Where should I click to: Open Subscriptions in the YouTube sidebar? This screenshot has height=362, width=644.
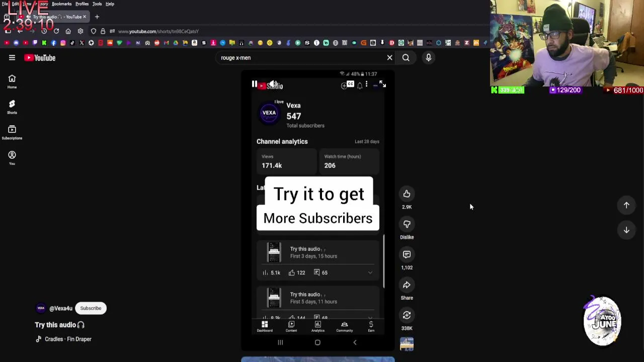[x=12, y=132]
